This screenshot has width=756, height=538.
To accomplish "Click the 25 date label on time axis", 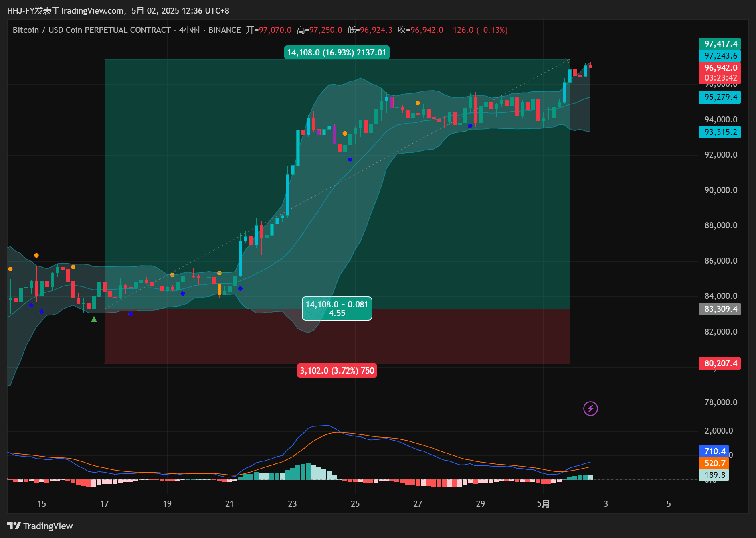I will click(355, 504).
